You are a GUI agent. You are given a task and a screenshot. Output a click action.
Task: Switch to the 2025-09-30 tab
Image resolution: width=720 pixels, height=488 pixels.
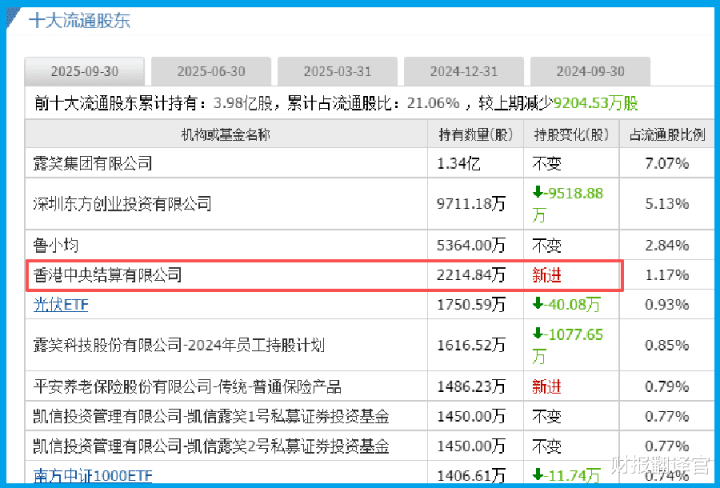pos(84,71)
